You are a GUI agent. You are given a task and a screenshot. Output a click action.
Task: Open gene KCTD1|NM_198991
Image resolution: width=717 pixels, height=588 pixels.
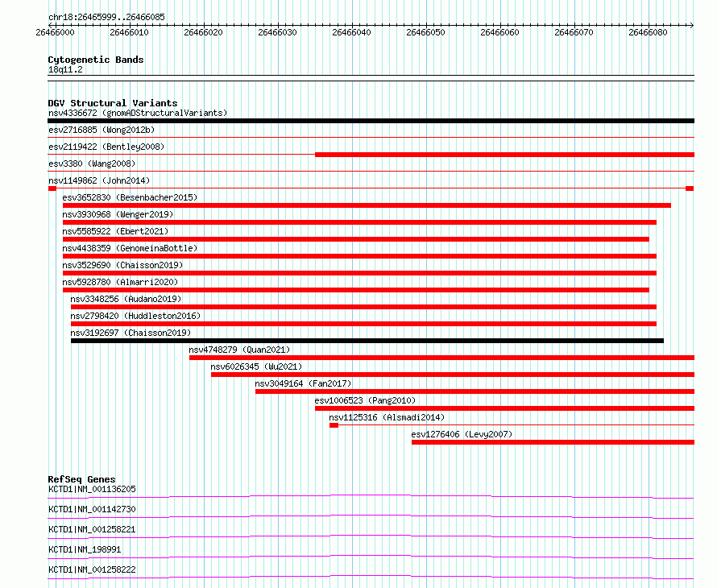tap(85, 549)
